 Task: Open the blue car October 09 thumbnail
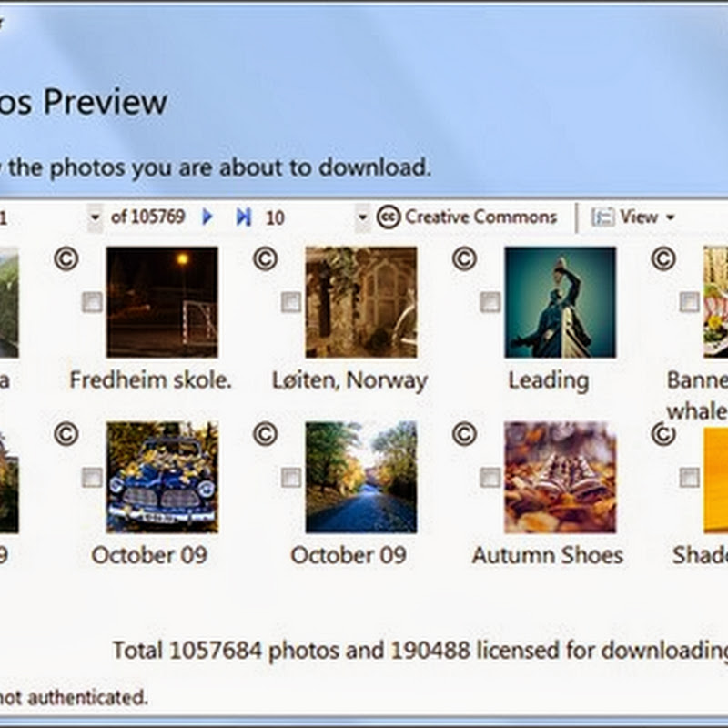[x=162, y=477]
